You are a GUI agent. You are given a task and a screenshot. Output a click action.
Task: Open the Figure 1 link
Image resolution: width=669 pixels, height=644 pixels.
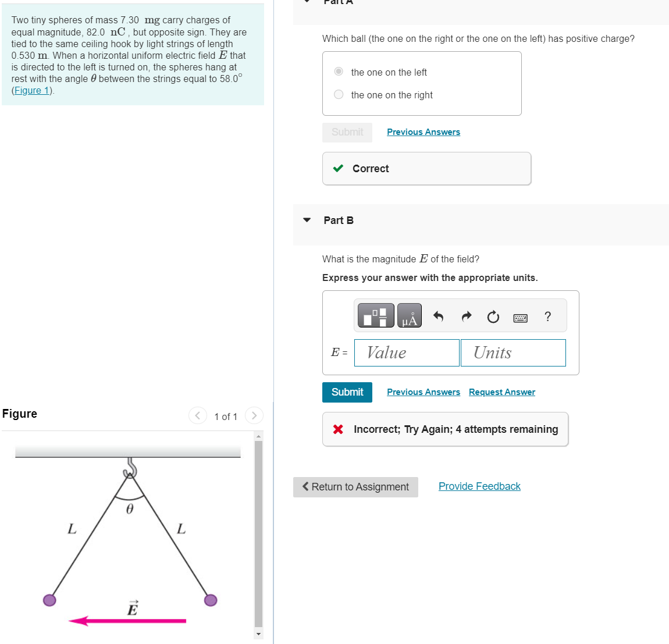tap(32, 91)
